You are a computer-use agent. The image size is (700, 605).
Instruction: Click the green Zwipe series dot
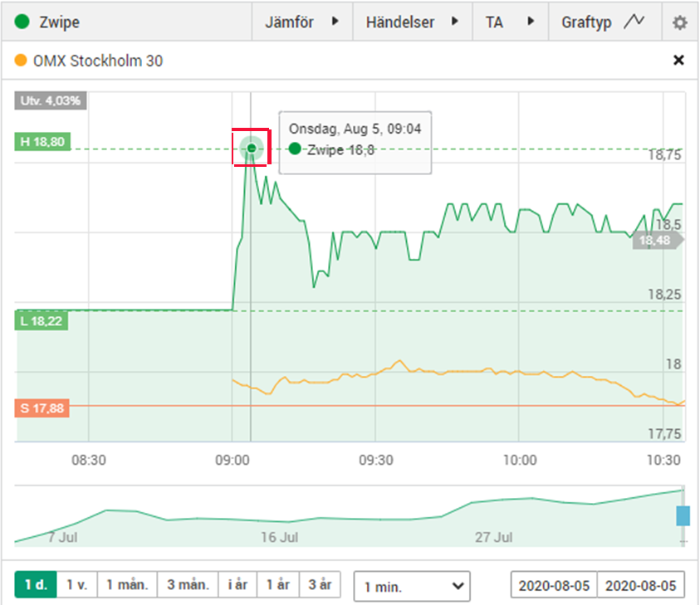pyautogui.click(x=22, y=22)
